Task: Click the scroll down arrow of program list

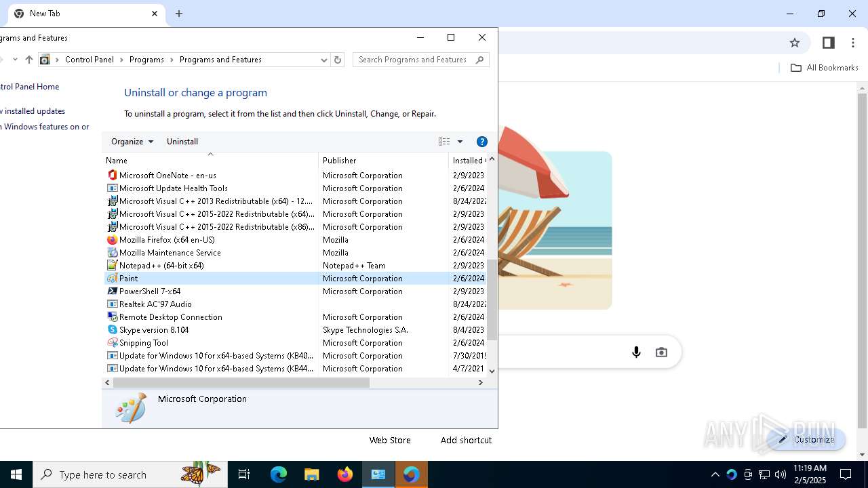Action: (x=492, y=371)
